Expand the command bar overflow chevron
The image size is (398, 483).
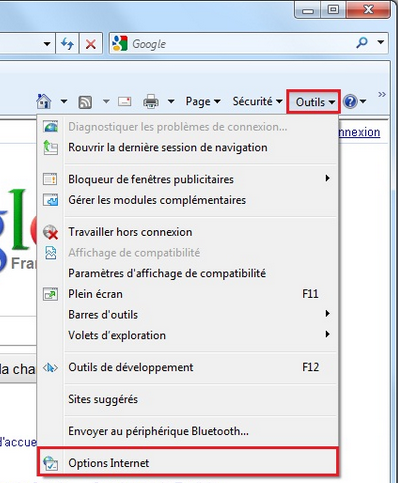pos(382,95)
